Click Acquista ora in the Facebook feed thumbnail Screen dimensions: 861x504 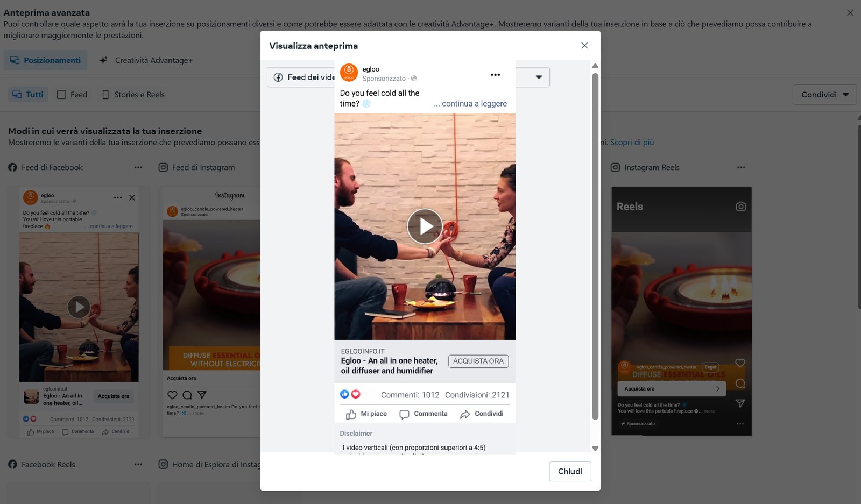[x=114, y=396]
